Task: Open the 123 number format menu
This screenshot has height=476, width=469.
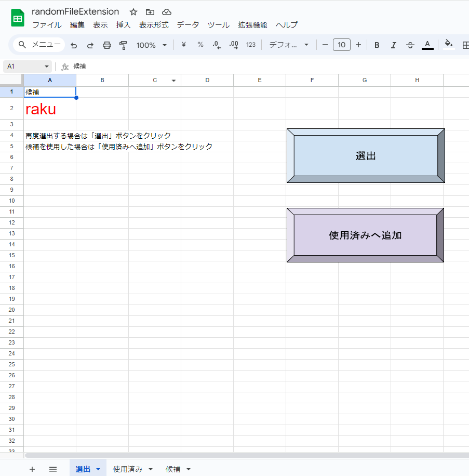Action: coord(251,45)
